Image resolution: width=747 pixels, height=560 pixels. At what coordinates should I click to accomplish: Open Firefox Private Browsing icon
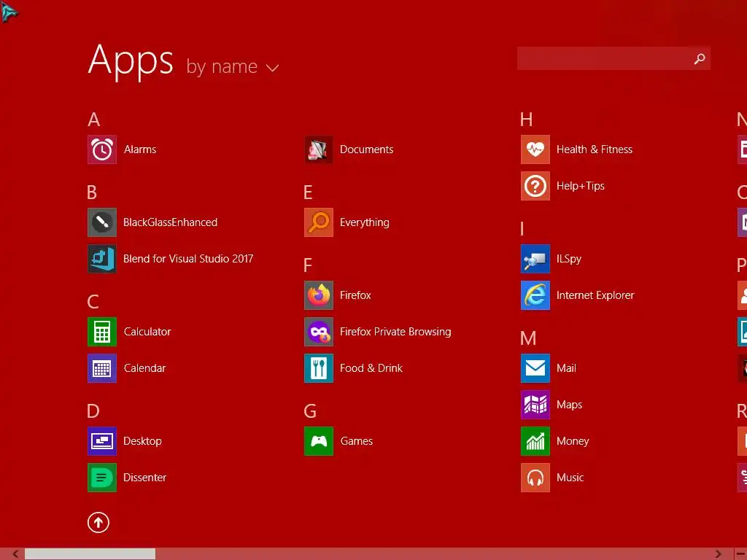(x=319, y=332)
